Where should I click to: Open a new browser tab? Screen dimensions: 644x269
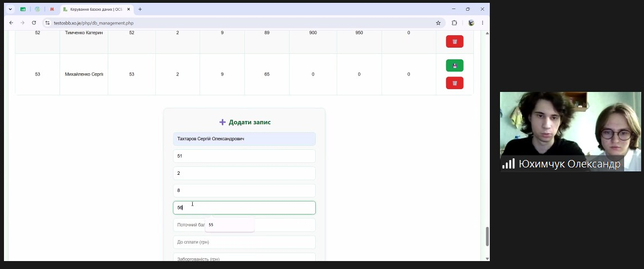click(140, 9)
